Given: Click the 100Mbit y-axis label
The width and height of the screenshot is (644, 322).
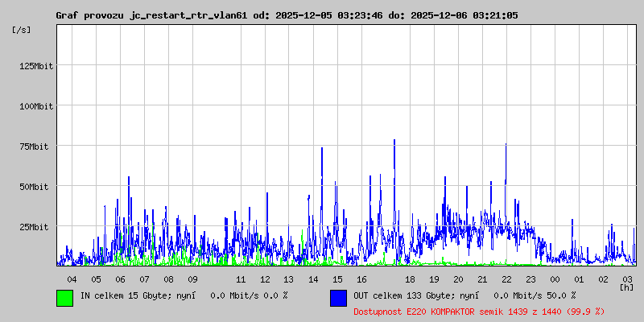Looking at the screenshot, I should click(x=35, y=106).
